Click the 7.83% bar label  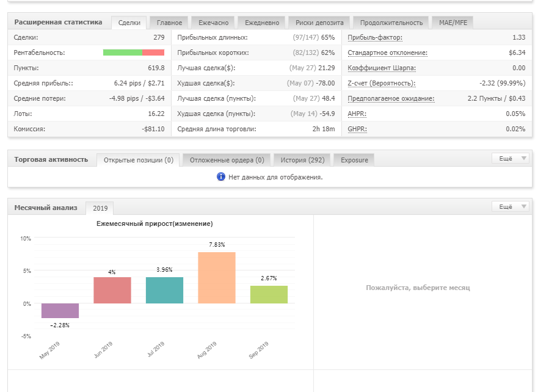click(217, 245)
